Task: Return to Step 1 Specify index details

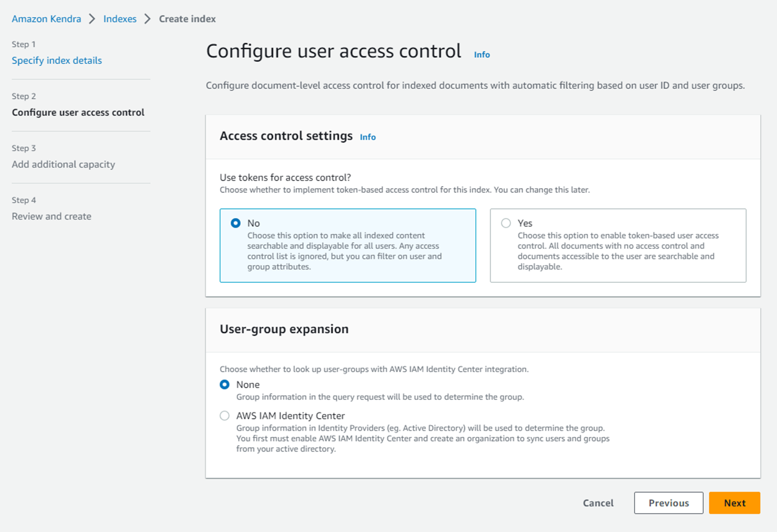Action: click(57, 61)
